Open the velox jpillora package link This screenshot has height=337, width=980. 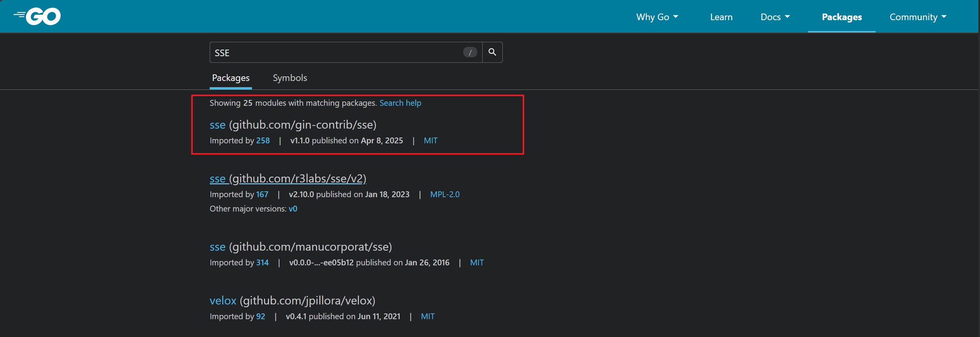[293, 301]
